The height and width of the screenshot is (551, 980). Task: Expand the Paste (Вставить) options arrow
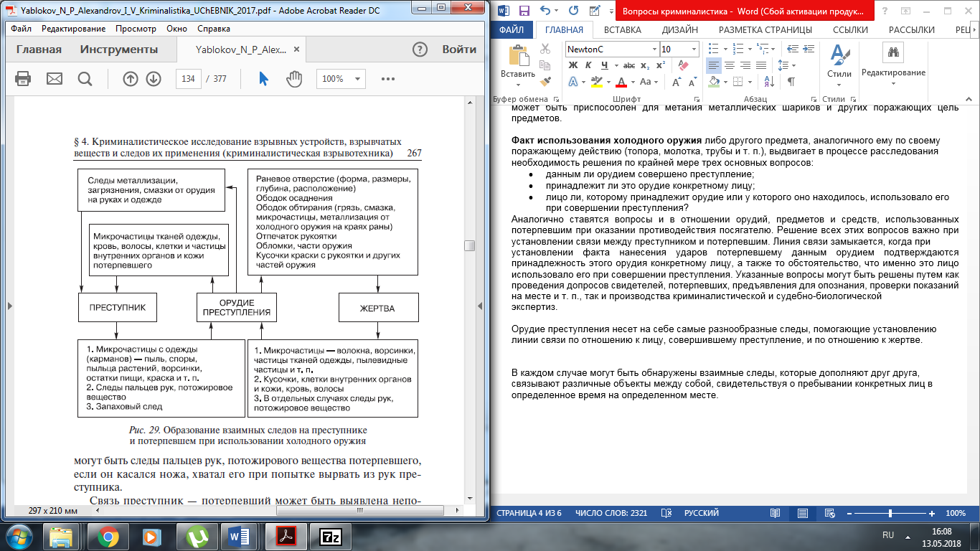click(x=518, y=83)
